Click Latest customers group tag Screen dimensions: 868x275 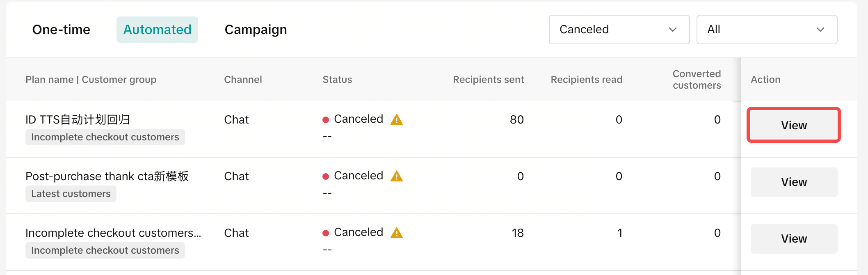pyautogui.click(x=71, y=194)
